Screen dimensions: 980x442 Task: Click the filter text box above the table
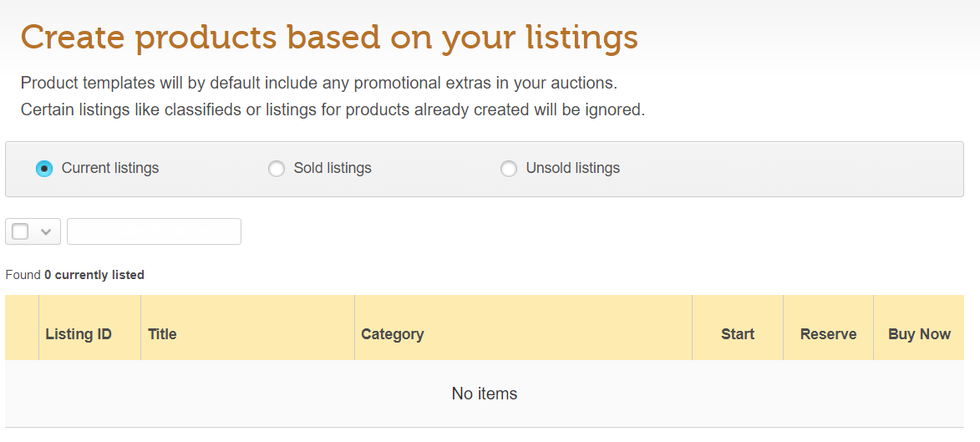[x=154, y=231]
